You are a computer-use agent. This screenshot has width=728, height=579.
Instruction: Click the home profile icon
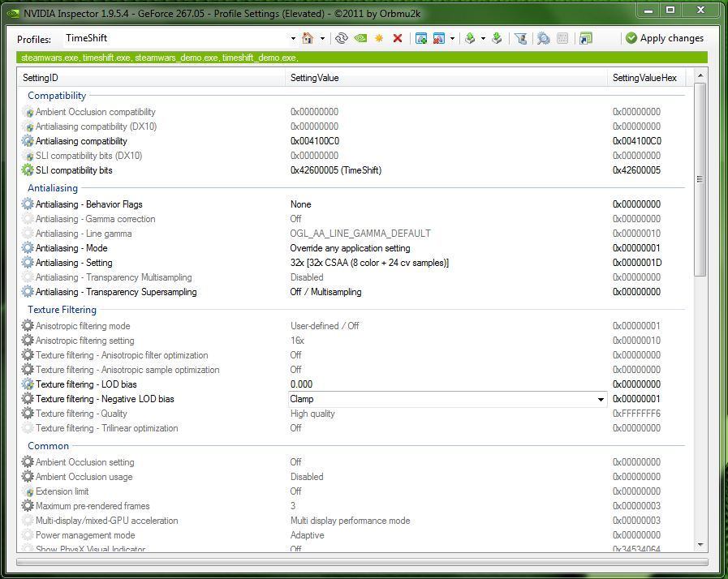coord(308,38)
